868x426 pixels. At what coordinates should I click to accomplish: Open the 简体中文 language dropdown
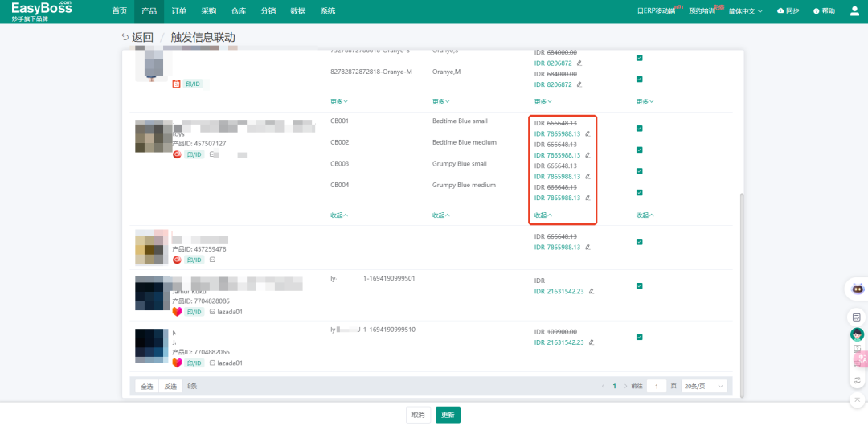coord(746,11)
